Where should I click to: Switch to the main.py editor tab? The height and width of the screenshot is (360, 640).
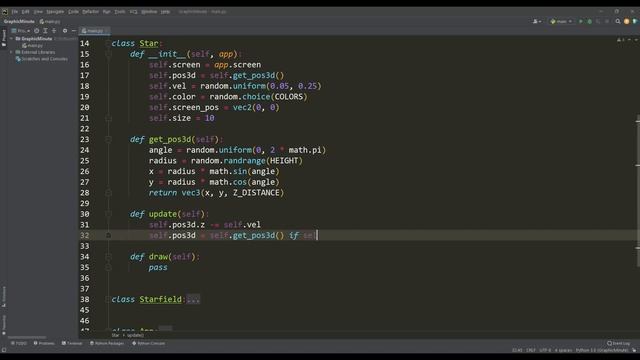[x=94, y=31]
